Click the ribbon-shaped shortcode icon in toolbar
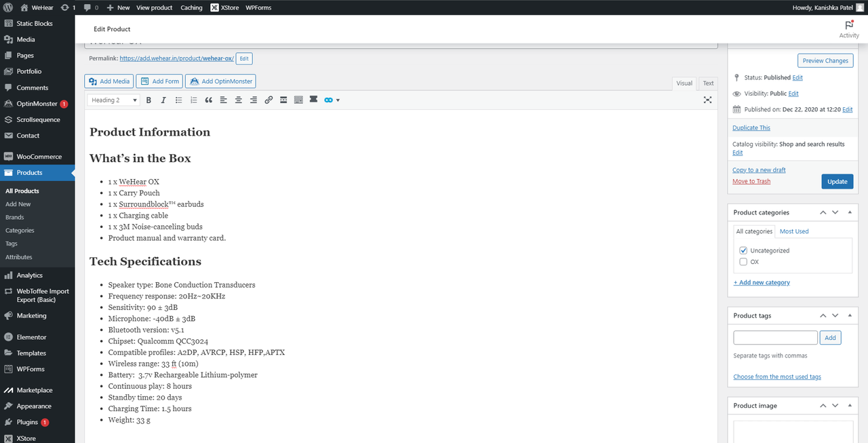Viewport: 868px width, 443px height. click(313, 100)
